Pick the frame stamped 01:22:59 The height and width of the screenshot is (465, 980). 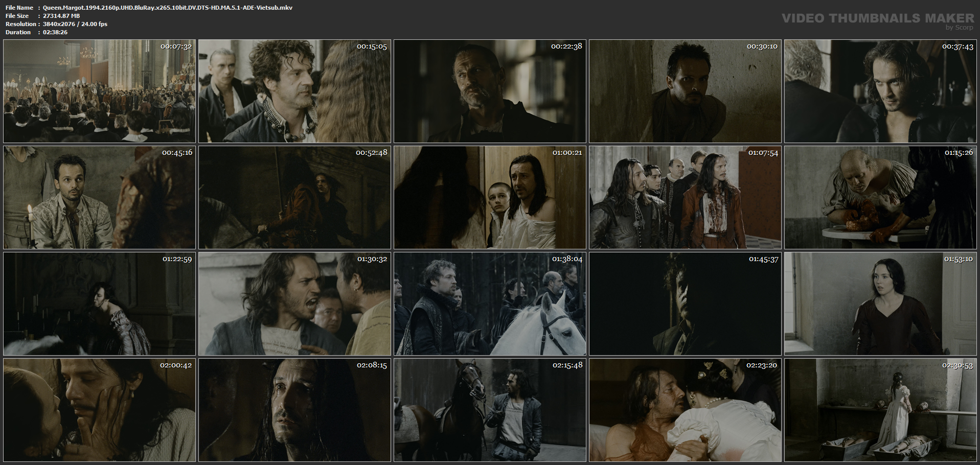pos(100,304)
